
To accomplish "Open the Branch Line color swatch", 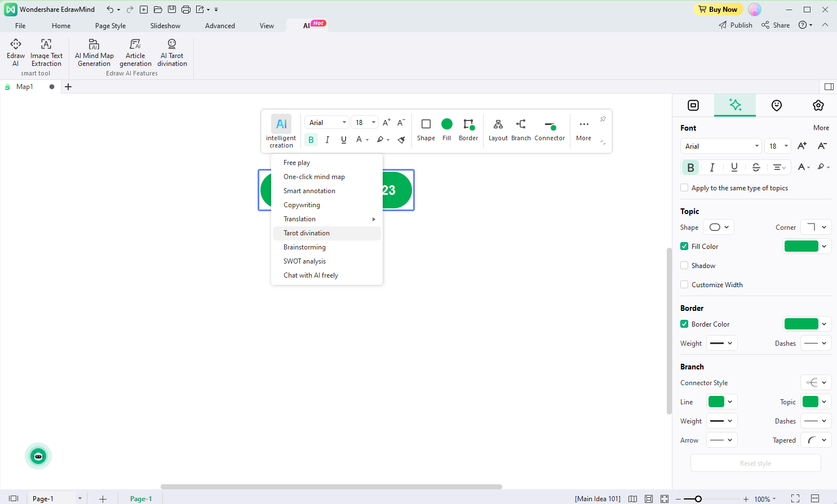I will coord(716,402).
